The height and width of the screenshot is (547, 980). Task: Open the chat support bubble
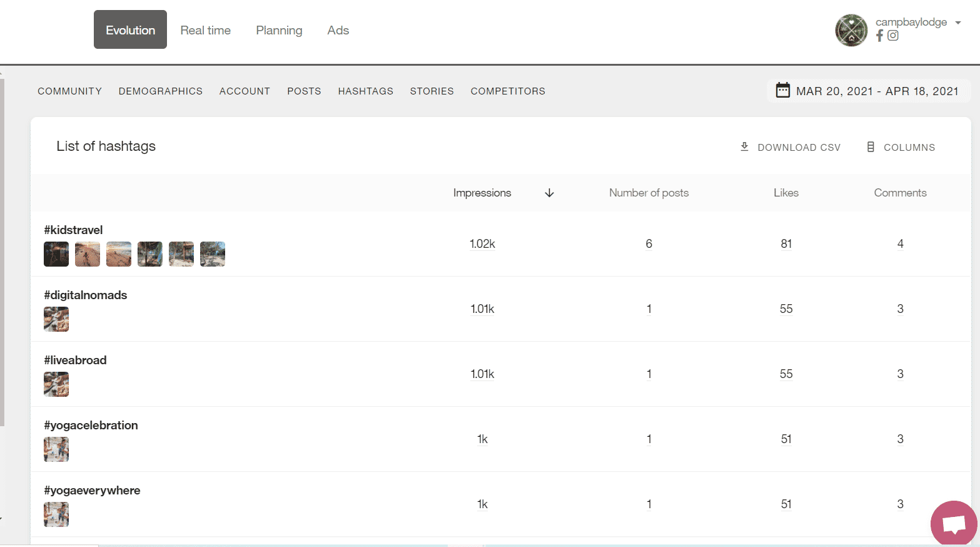[x=954, y=524]
